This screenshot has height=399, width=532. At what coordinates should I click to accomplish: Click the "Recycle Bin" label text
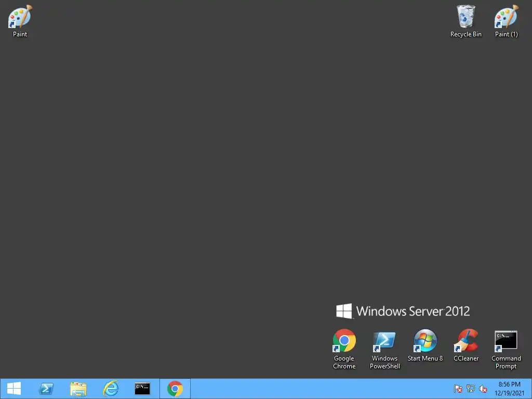point(466,34)
